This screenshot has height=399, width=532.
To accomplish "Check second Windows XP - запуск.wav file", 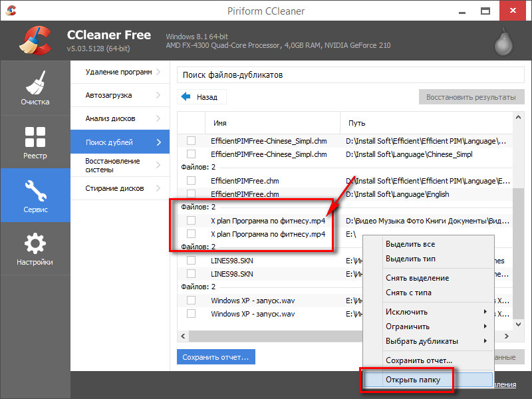I will (x=191, y=313).
